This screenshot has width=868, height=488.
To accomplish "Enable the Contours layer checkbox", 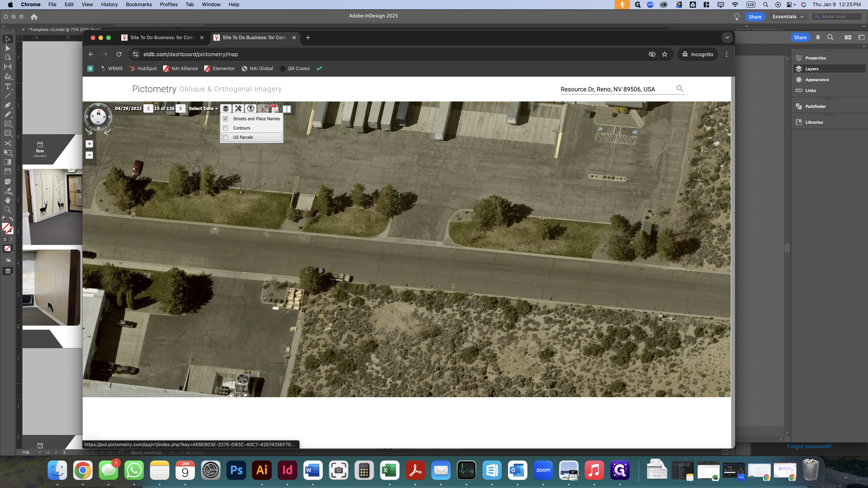I will point(225,128).
